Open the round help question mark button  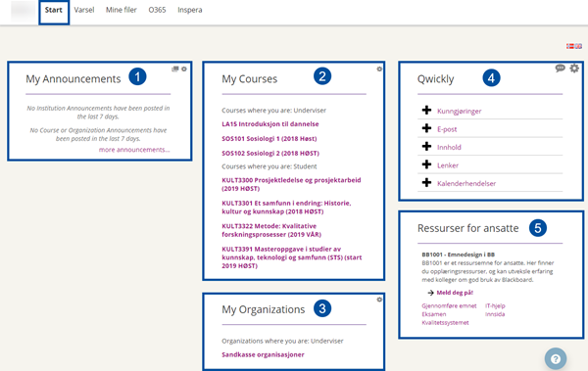click(556, 359)
